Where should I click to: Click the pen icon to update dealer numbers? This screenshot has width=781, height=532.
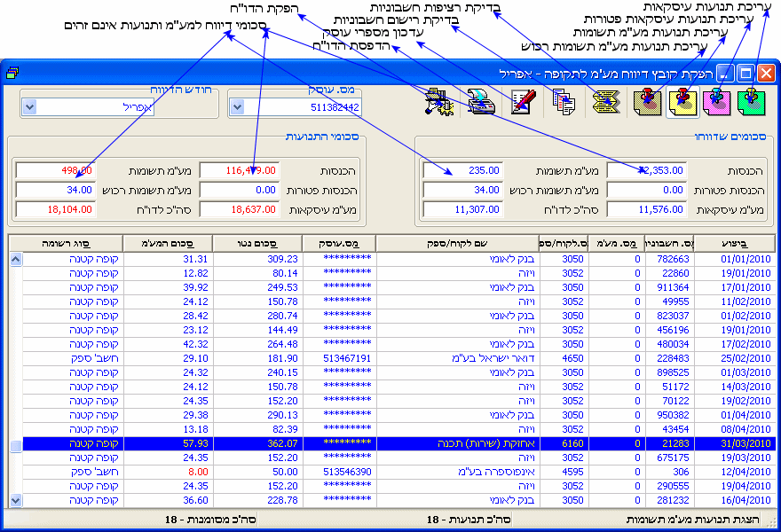coord(523,101)
